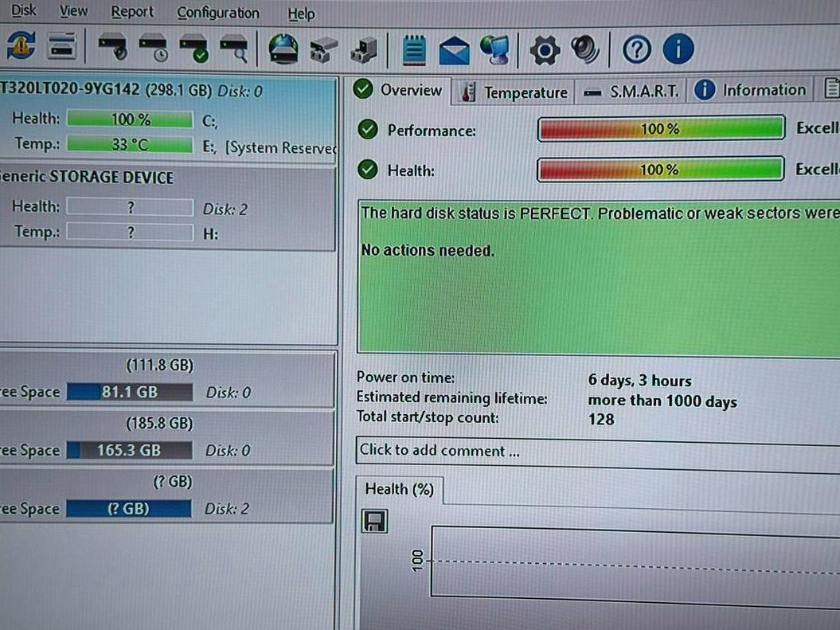
Task: Open the Report menu
Action: coord(132,12)
